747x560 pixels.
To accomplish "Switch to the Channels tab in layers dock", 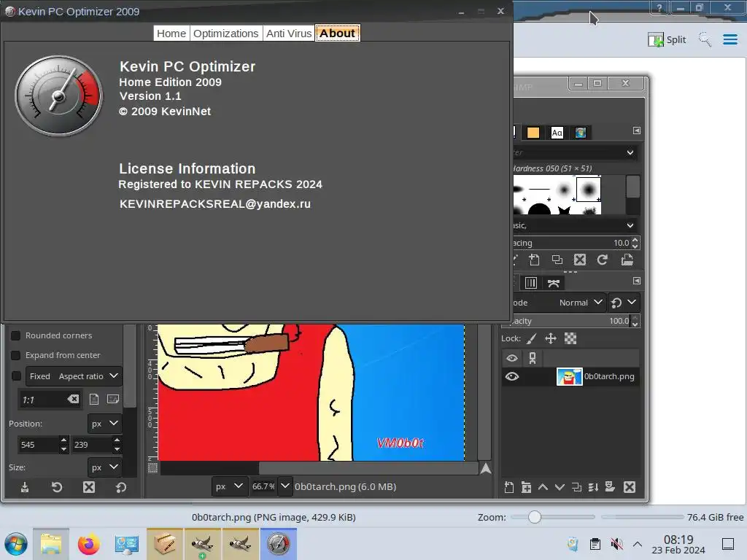I will [x=531, y=283].
